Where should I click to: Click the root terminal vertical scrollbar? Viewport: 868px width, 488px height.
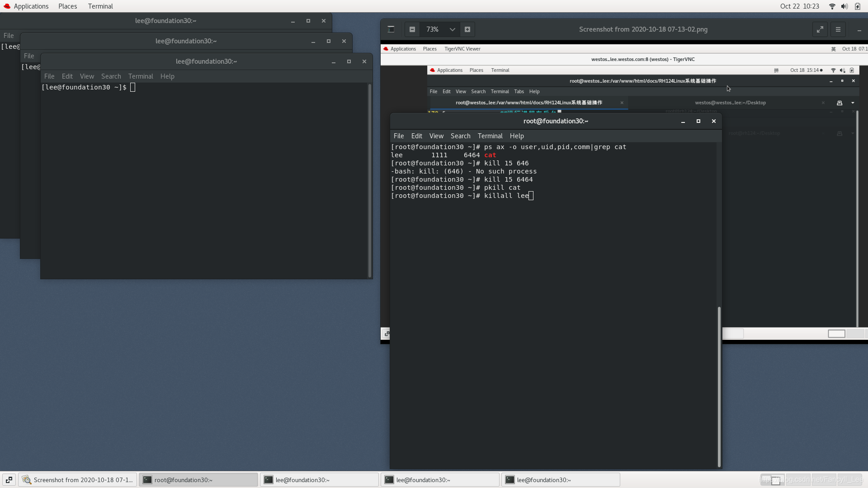(719, 386)
